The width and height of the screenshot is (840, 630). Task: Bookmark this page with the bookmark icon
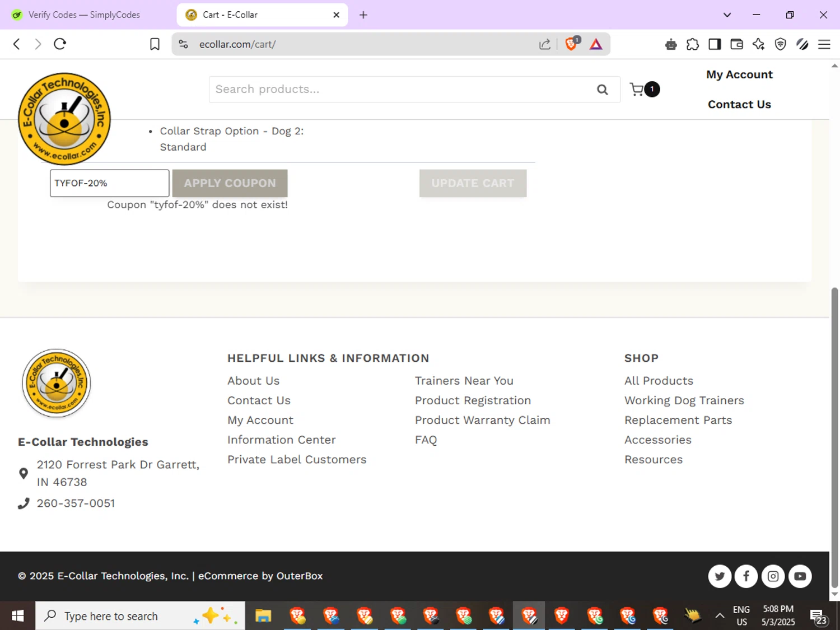[155, 44]
